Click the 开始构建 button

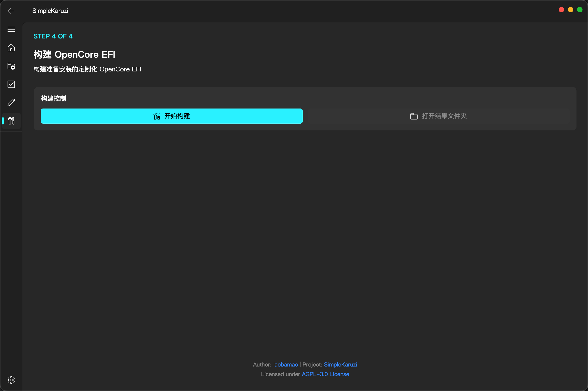(x=171, y=116)
